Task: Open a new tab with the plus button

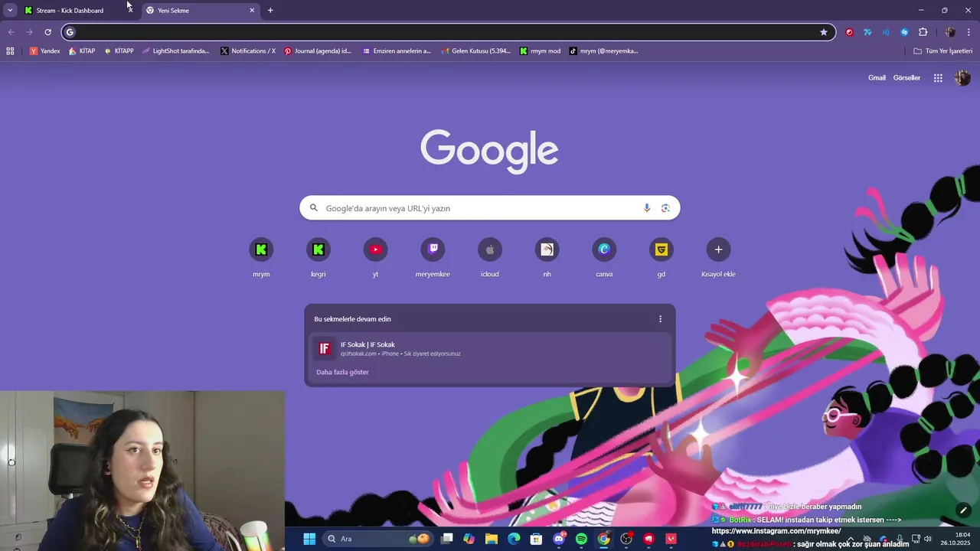Action: [270, 11]
